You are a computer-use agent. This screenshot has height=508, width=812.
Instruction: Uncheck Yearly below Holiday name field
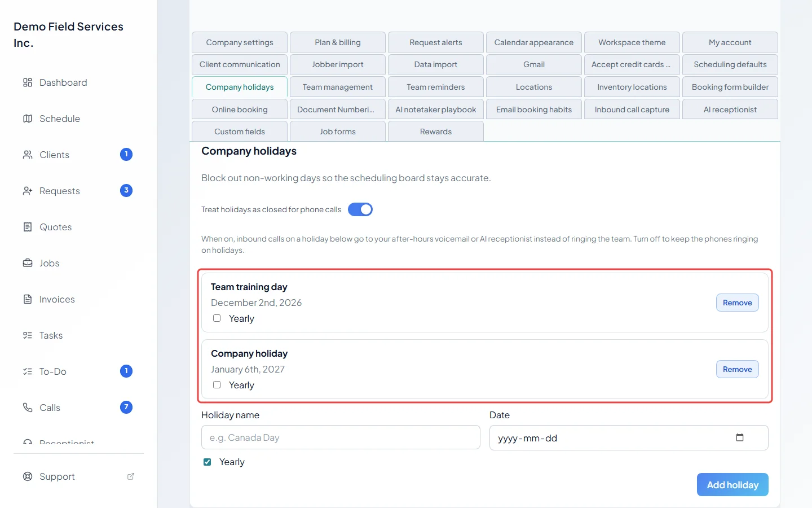(208, 462)
